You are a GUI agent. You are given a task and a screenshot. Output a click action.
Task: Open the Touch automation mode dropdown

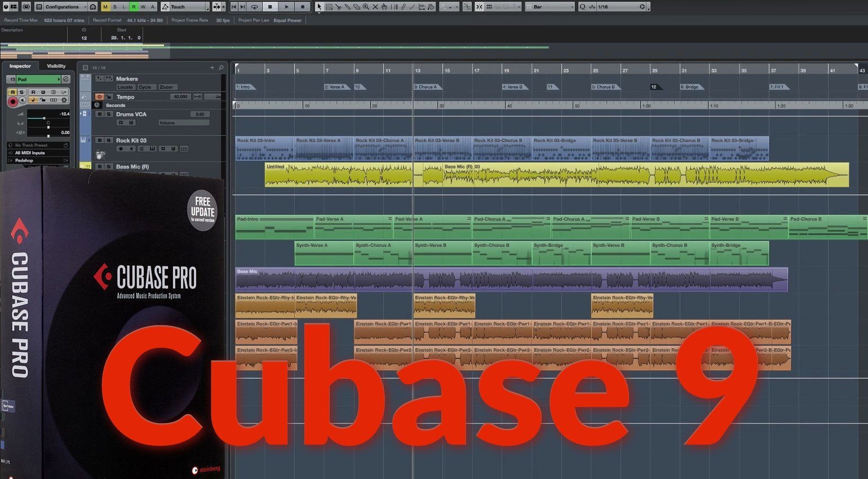coord(185,7)
